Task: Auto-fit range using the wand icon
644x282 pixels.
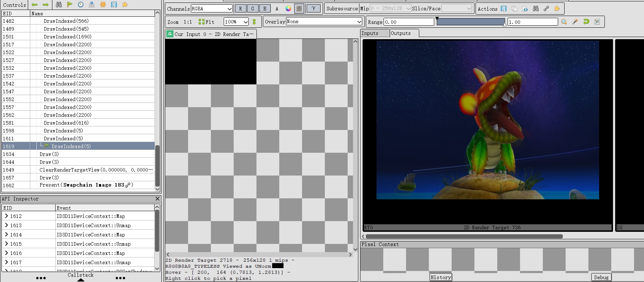Action: 575,22
